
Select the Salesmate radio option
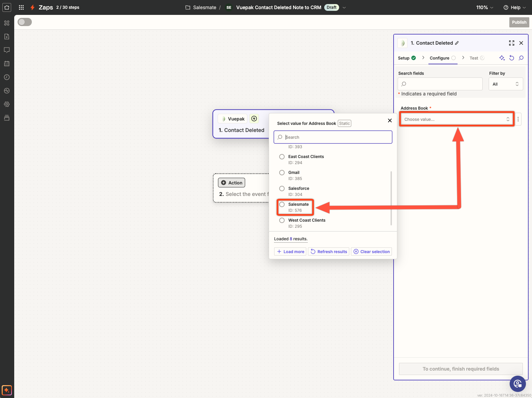282,204
